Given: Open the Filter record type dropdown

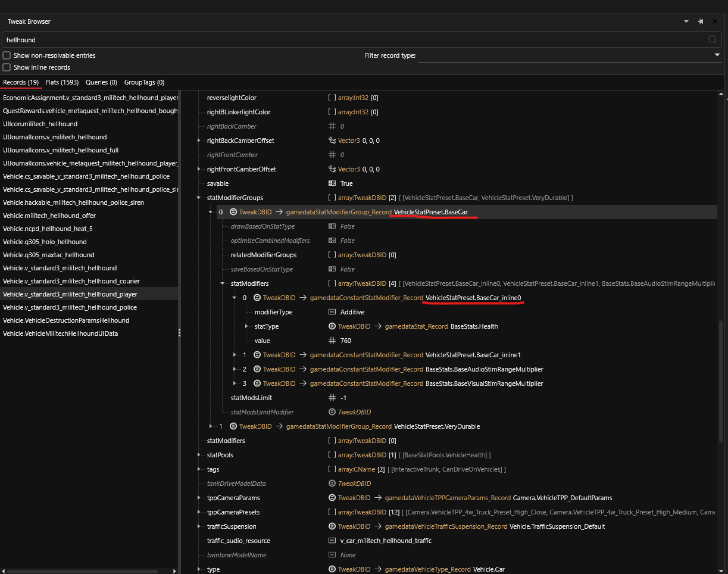Looking at the screenshot, I should pyautogui.click(x=570, y=55).
